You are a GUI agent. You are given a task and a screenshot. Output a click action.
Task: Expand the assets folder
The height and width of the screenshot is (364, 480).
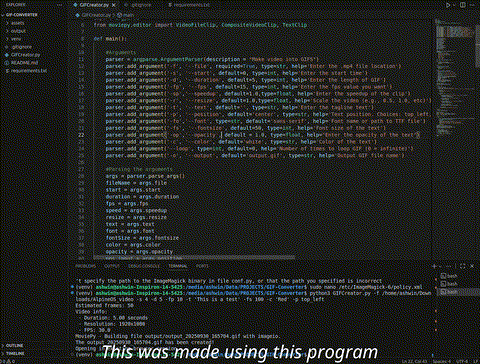[17, 23]
